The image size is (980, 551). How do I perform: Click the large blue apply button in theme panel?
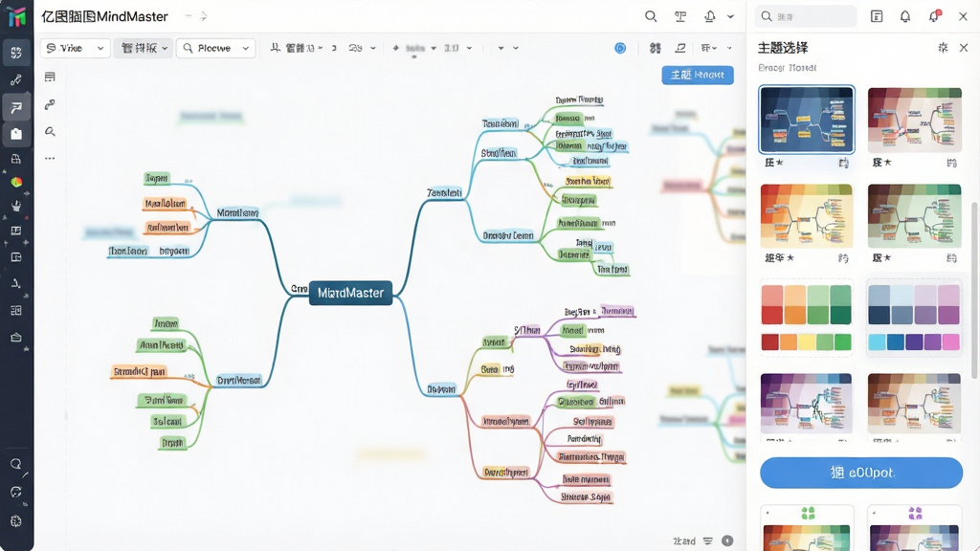tap(861, 473)
